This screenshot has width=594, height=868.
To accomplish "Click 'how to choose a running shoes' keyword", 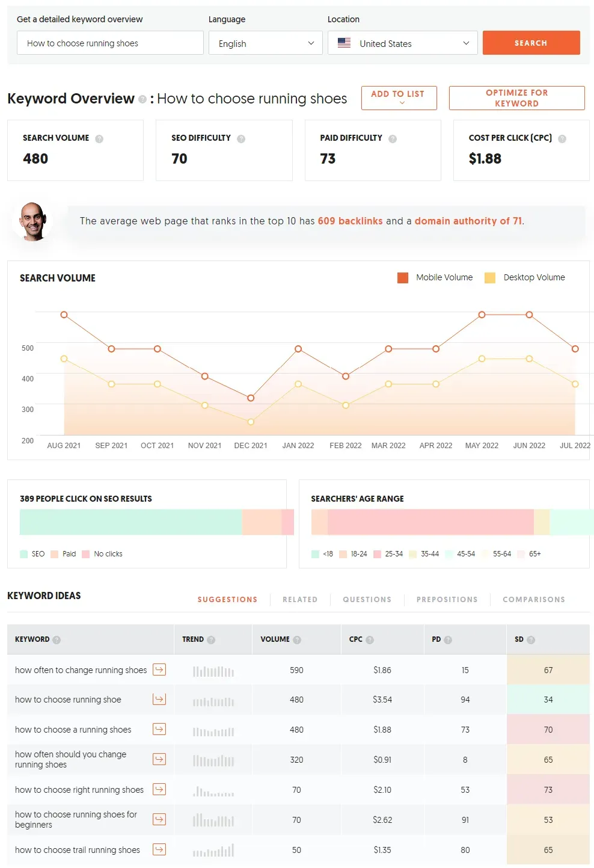I will (73, 730).
